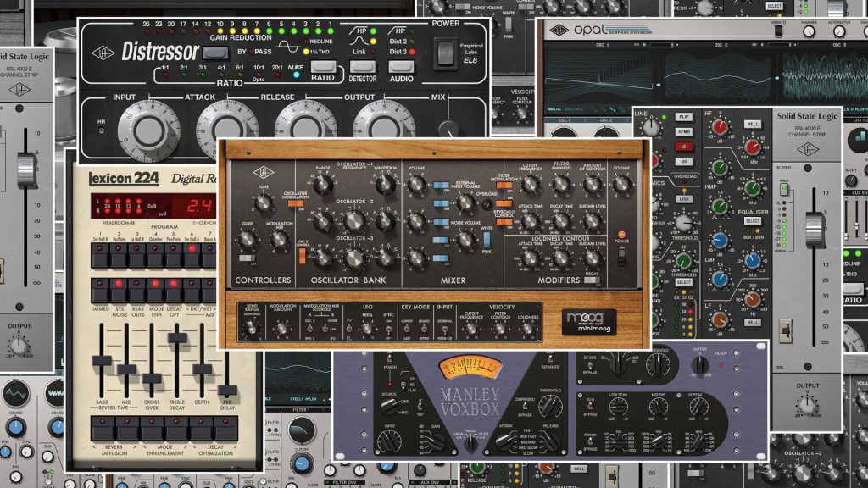868x488 pixels.
Task: Click the Lexicon MID reverb time slider
Action: tap(126, 369)
